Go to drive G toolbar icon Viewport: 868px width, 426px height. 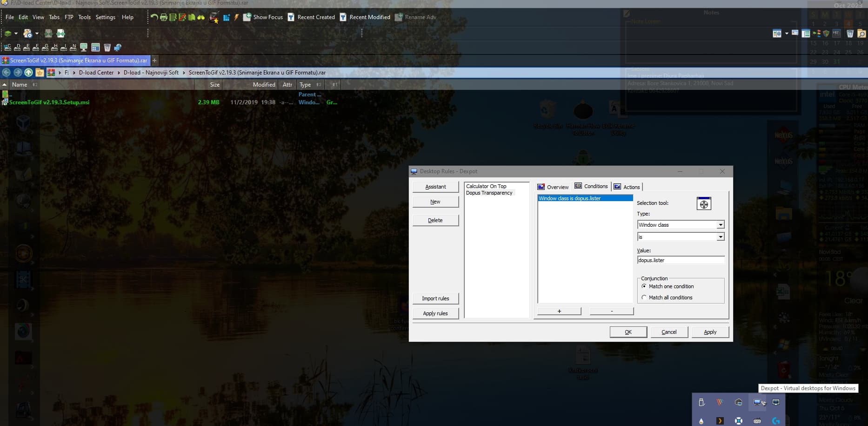pos(45,47)
